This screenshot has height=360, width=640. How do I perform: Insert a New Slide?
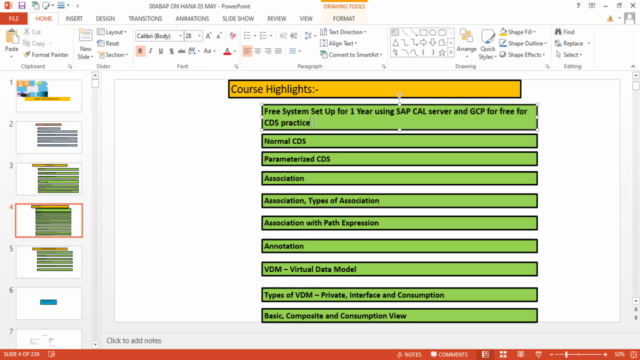pos(85,44)
